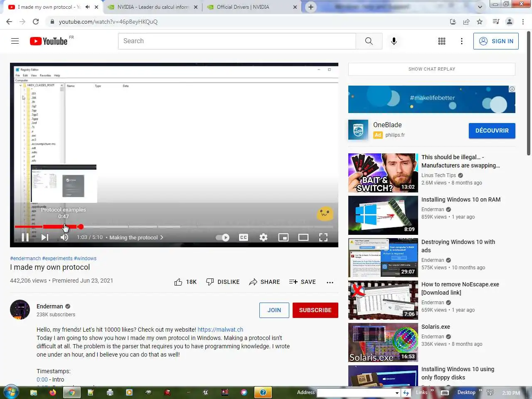
Task: Toggle closed captions CC button
Action: [x=244, y=237]
